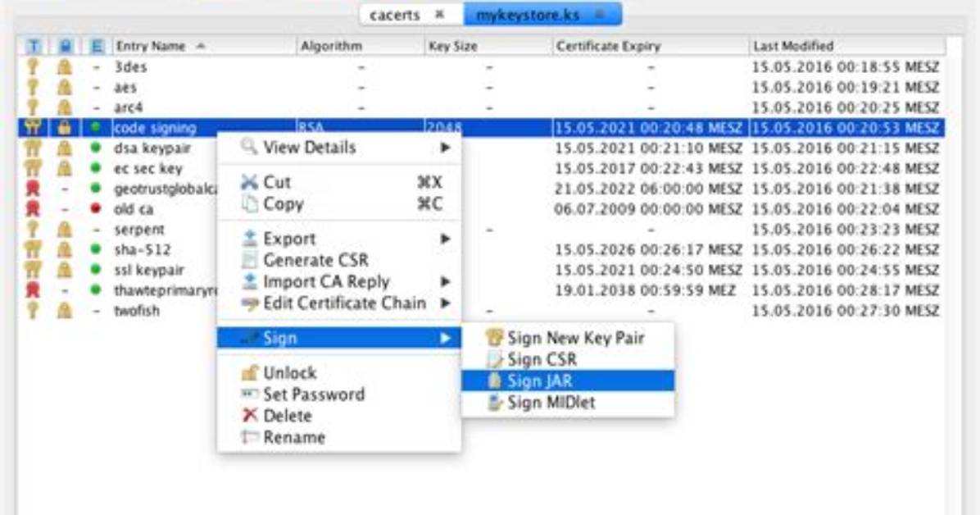Click the expiry status (E) column header icon
980x515 pixels.
tap(96, 46)
